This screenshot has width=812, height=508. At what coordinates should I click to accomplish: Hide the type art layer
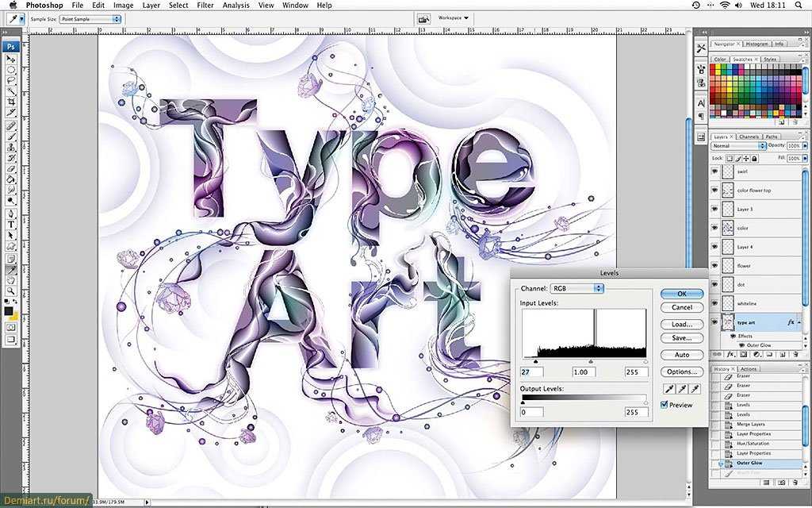pyautogui.click(x=715, y=322)
